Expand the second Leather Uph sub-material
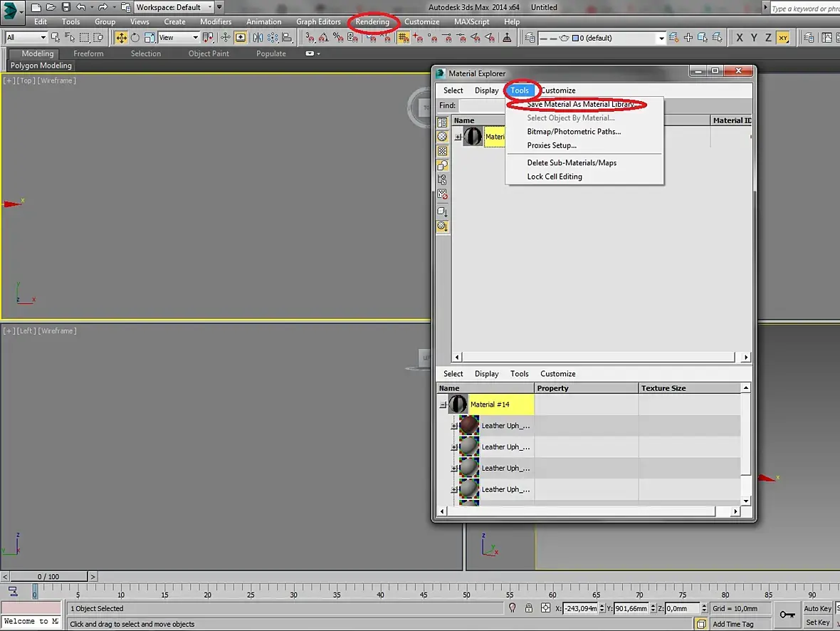Viewport: 840px width, 631px height. click(454, 447)
